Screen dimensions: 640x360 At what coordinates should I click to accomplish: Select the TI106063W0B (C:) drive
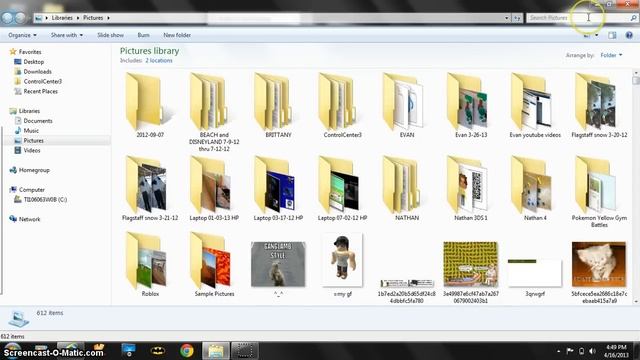pyautogui.click(x=40, y=200)
